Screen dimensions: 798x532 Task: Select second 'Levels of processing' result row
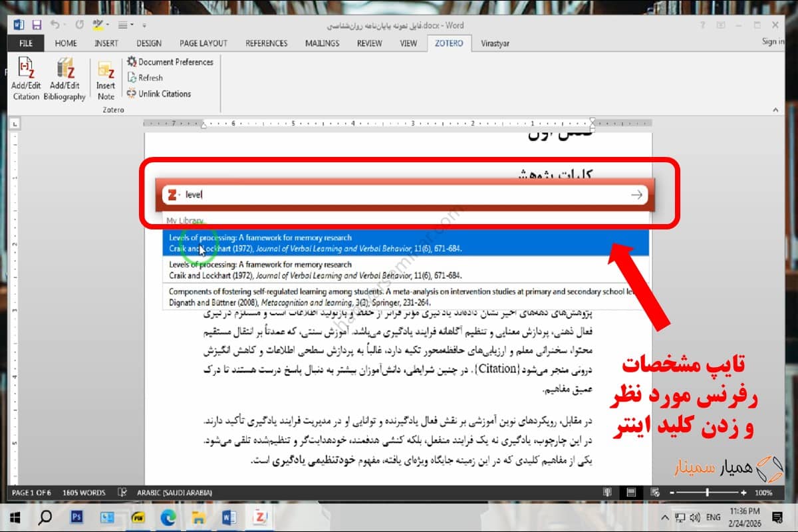[x=406, y=269]
